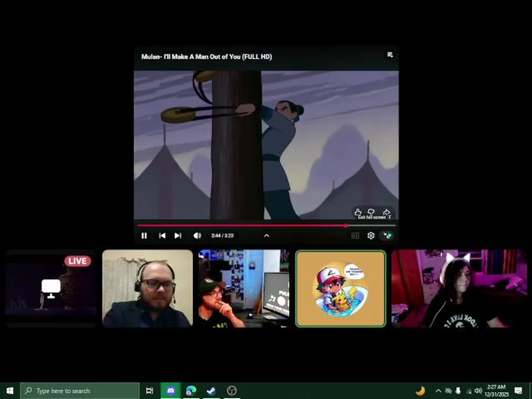Go to the previous video
Viewport: 532px width, 399px height.
pos(162,236)
